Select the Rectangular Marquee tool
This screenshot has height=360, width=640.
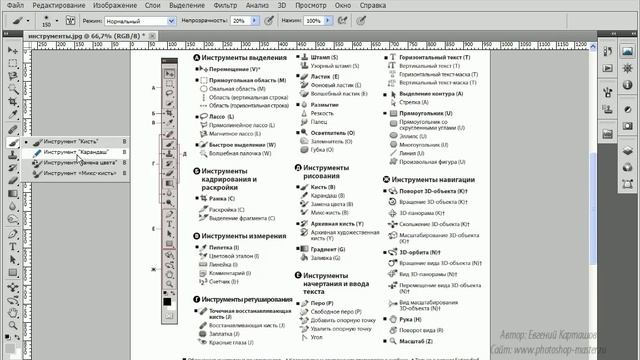[13, 63]
